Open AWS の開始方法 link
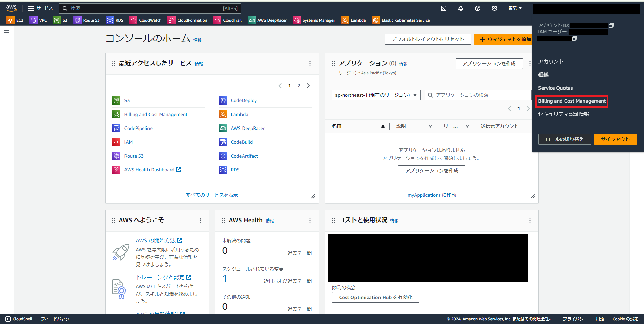Screen dimensions: 644x324 point(159,240)
